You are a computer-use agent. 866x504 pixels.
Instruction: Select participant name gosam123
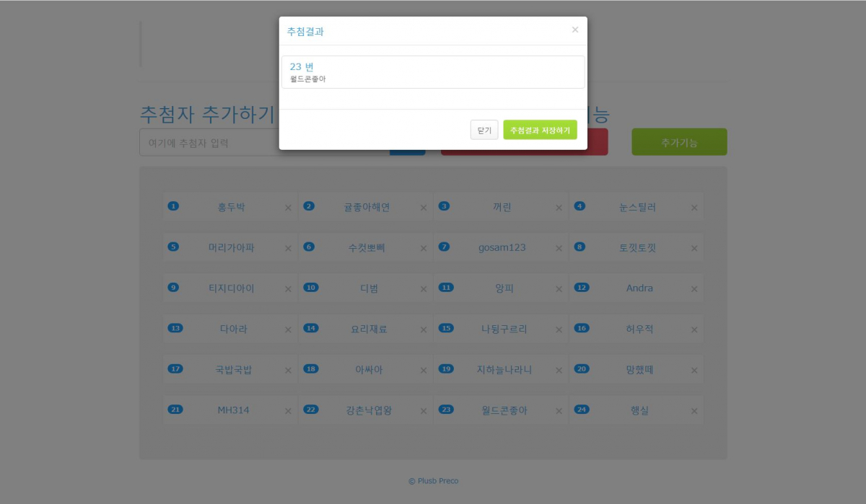[502, 247]
